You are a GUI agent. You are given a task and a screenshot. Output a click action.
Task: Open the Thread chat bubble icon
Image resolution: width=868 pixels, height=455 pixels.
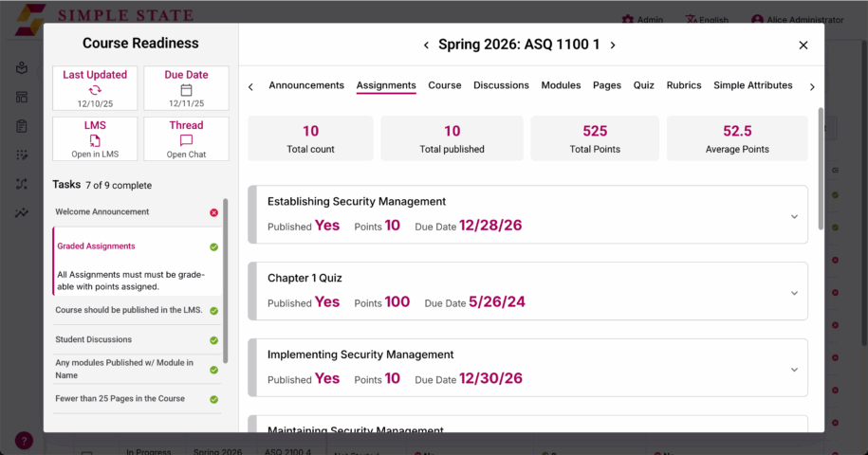(x=186, y=140)
